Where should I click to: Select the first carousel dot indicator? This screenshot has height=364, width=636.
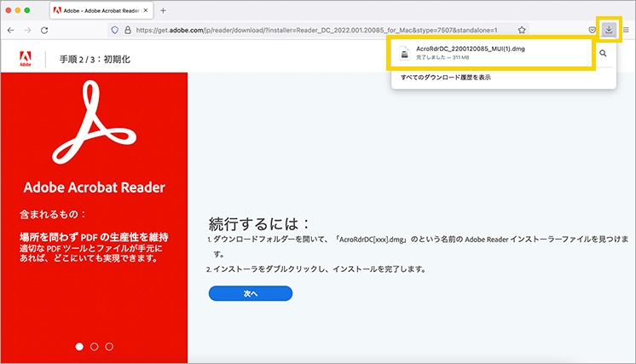(79, 347)
